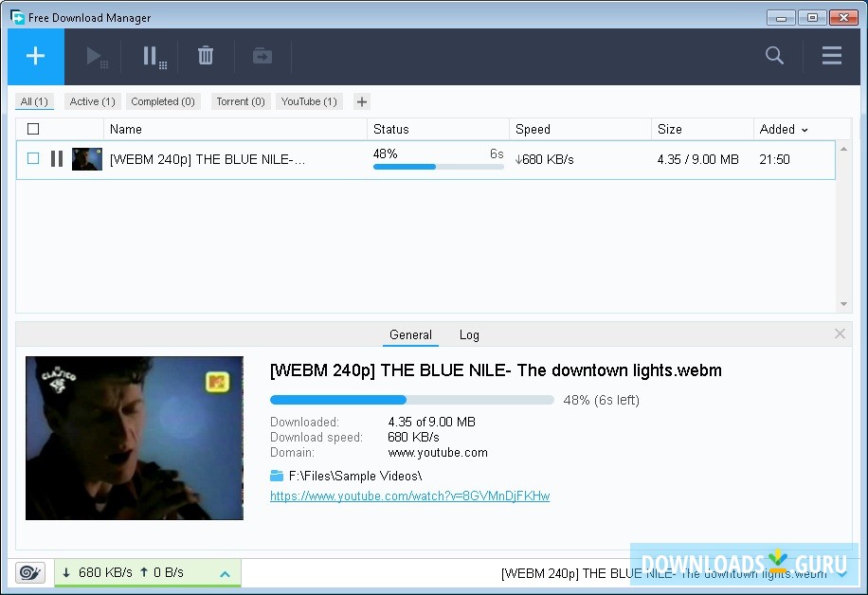This screenshot has height=595, width=868.
Task: Toggle snail speed mode icon
Action: 30,572
